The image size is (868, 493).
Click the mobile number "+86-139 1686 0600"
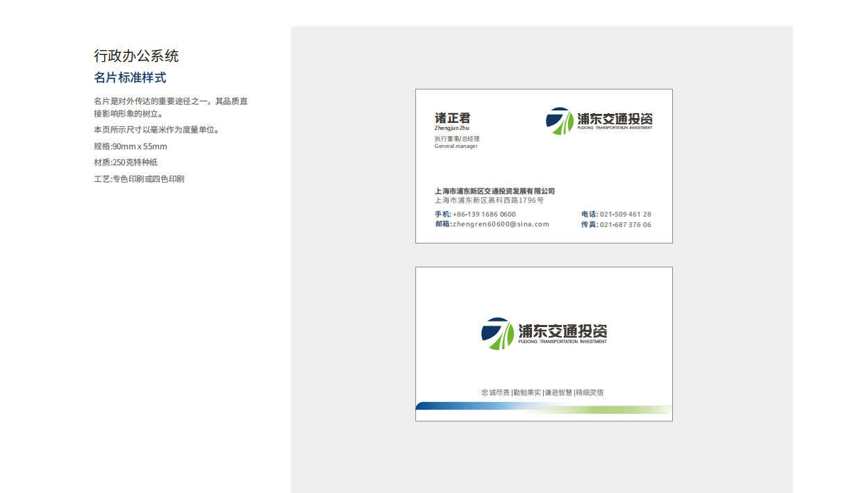coord(485,215)
